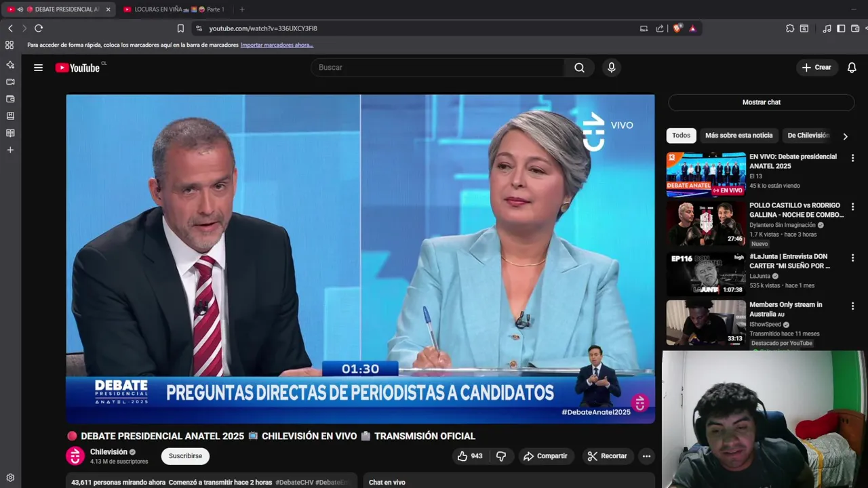
Task: Open the bookmarks panel in the sidebar
Action: (x=10, y=116)
